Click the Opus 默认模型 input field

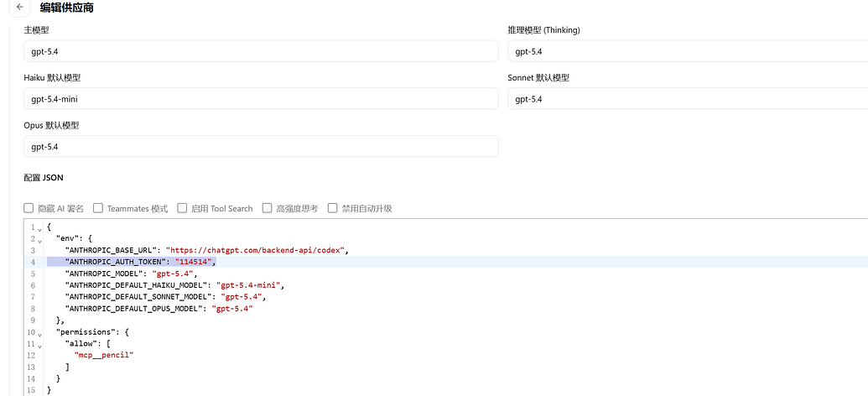262,146
